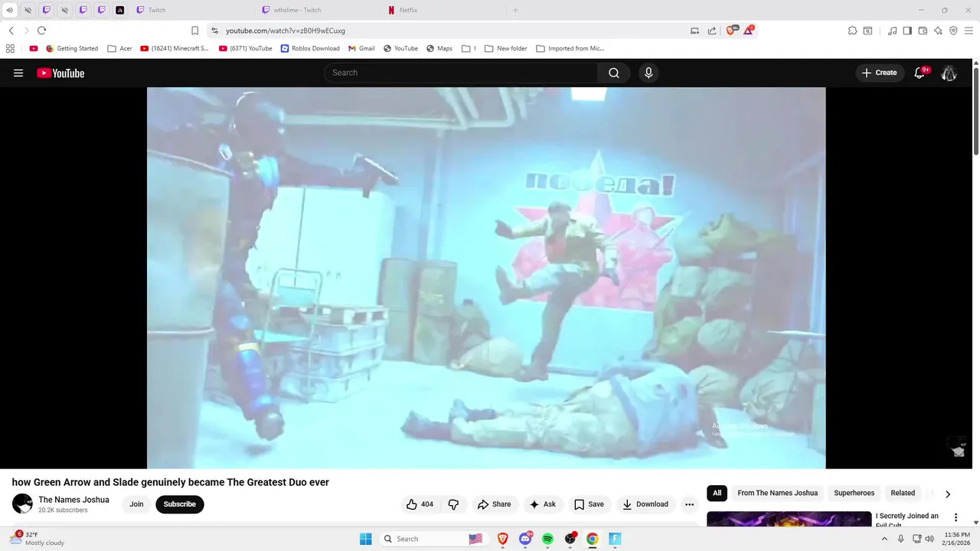Open The Names Joshua channel avatar
The width and height of the screenshot is (980, 551).
pyautogui.click(x=22, y=504)
